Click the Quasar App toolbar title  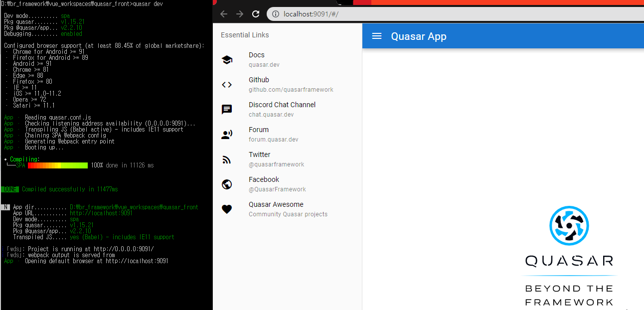(x=419, y=36)
